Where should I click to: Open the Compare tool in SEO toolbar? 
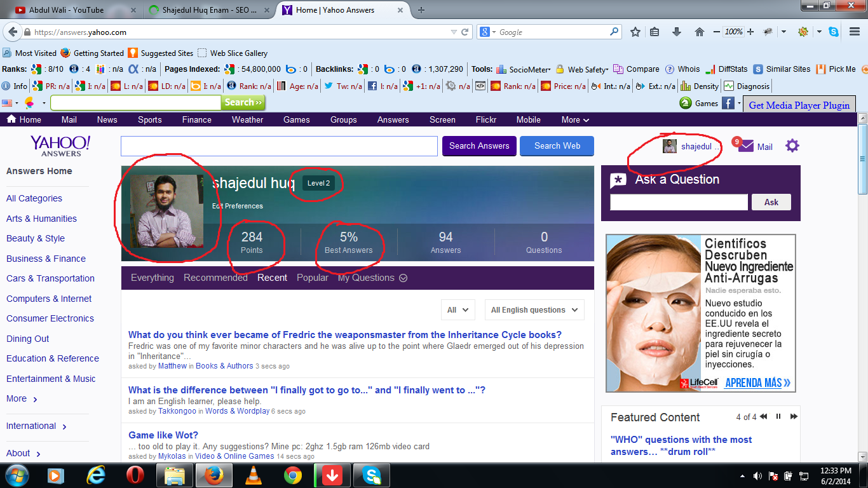click(x=637, y=69)
